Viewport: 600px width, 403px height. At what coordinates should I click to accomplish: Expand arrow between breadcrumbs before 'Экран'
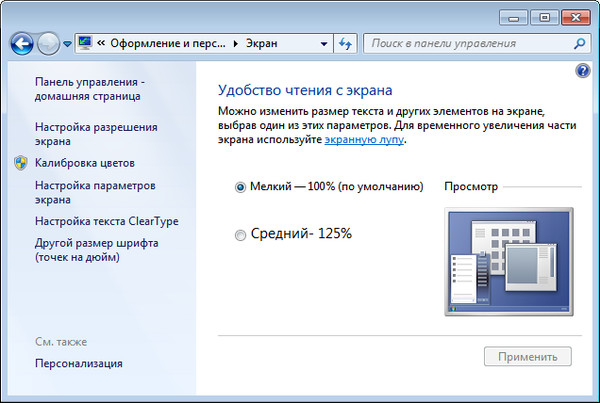pos(236,44)
